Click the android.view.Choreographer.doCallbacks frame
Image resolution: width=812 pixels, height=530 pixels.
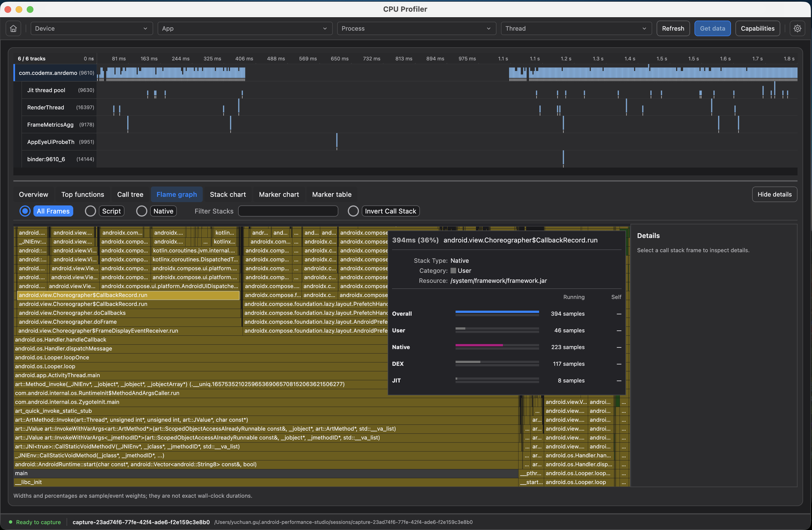click(x=129, y=313)
